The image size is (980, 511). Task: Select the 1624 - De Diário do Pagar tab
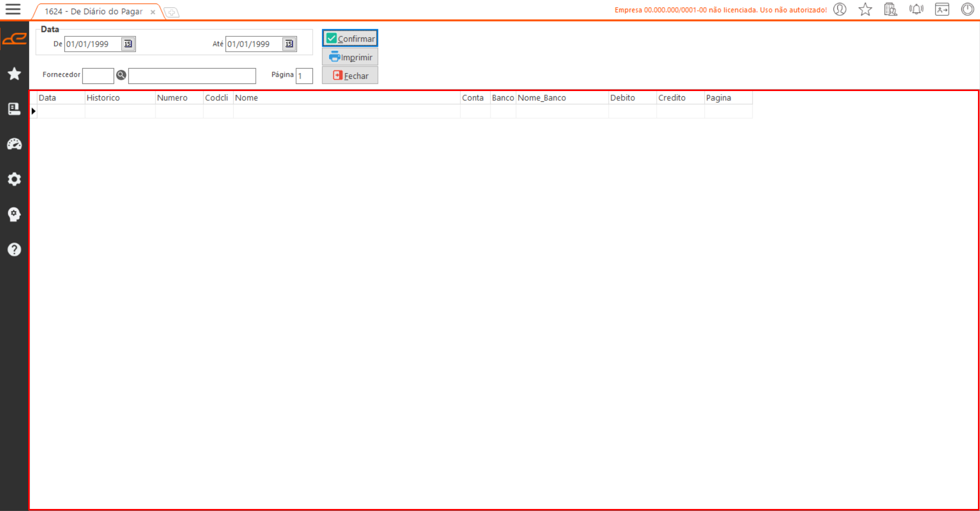[x=94, y=11]
